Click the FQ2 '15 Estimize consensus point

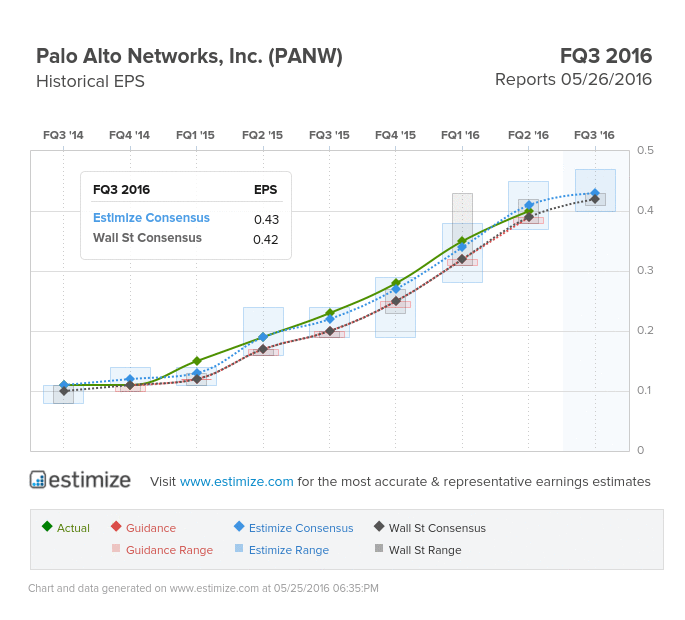click(263, 337)
